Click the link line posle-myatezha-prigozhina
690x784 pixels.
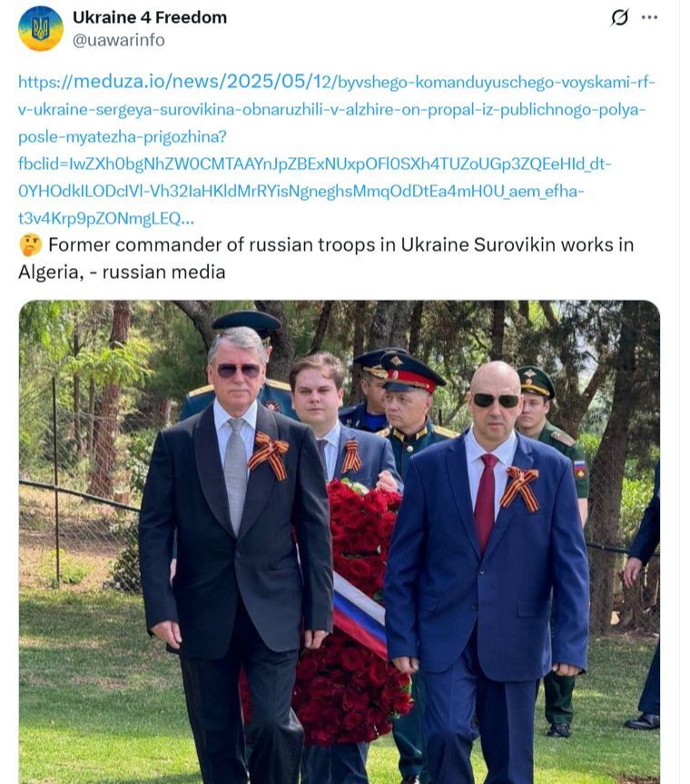123,136
